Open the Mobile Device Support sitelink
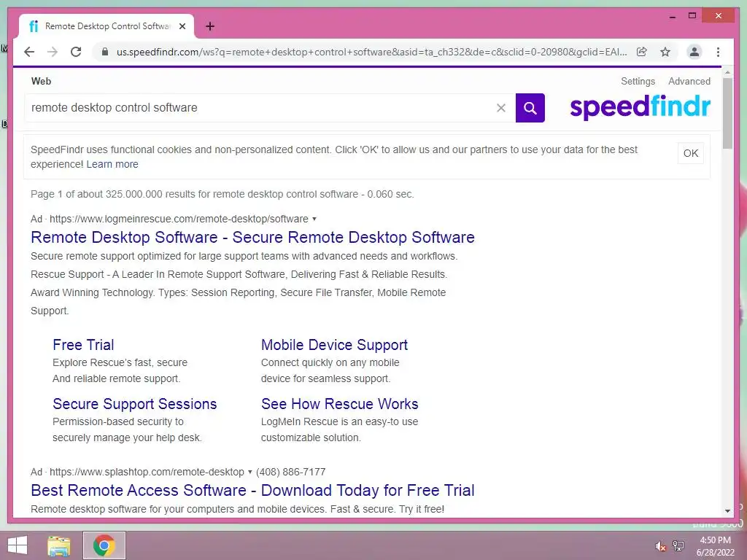Image resolution: width=747 pixels, height=560 pixels. [x=334, y=345]
